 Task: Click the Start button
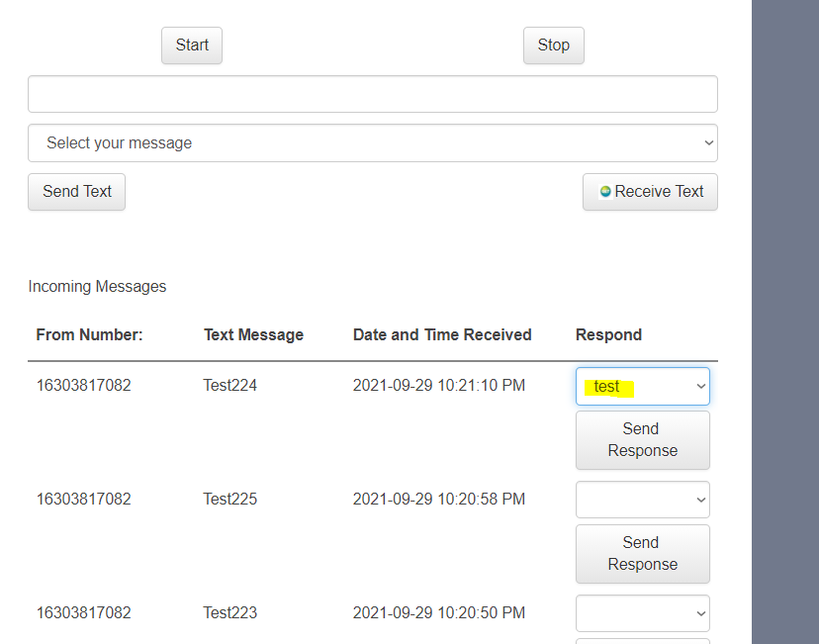pos(192,46)
